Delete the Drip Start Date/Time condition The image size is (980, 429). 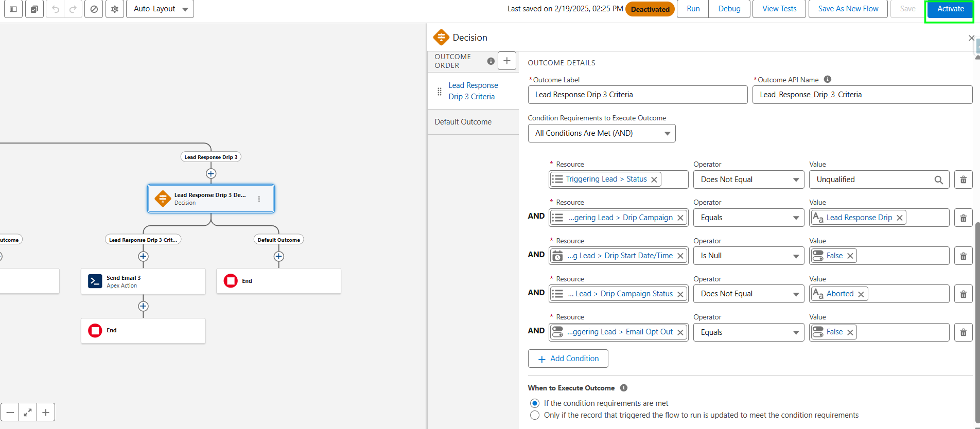pos(964,256)
